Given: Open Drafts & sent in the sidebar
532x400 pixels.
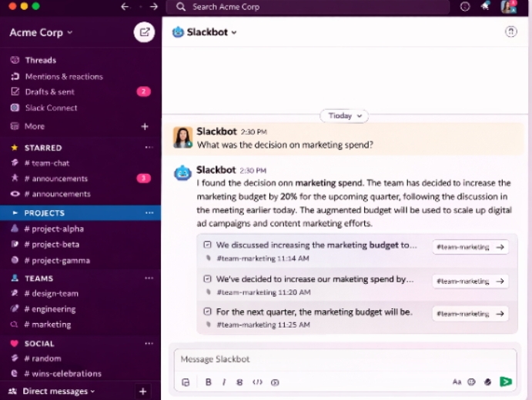Looking at the screenshot, I should pos(49,92).
